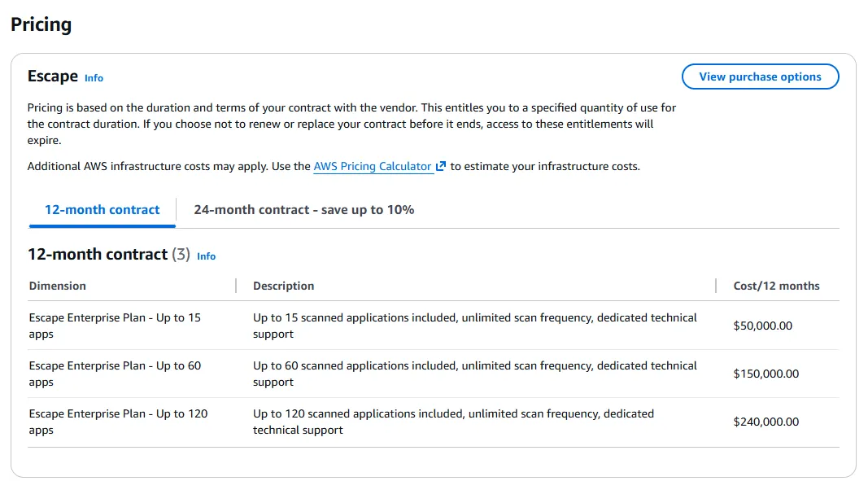The height and width of the screenshot is (481, 868).
Task: Open the AWS Pricing Calculator link
Action: click(x=373, y=166)
